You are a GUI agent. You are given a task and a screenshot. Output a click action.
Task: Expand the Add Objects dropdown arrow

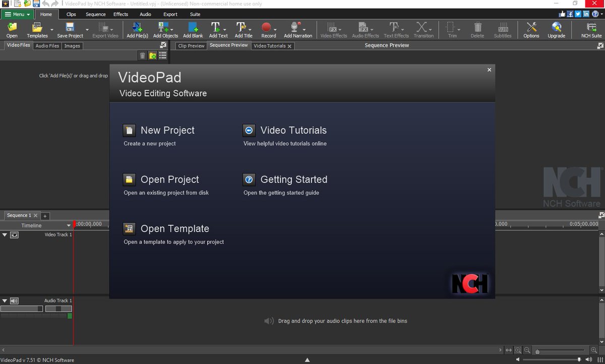[171, 30]
